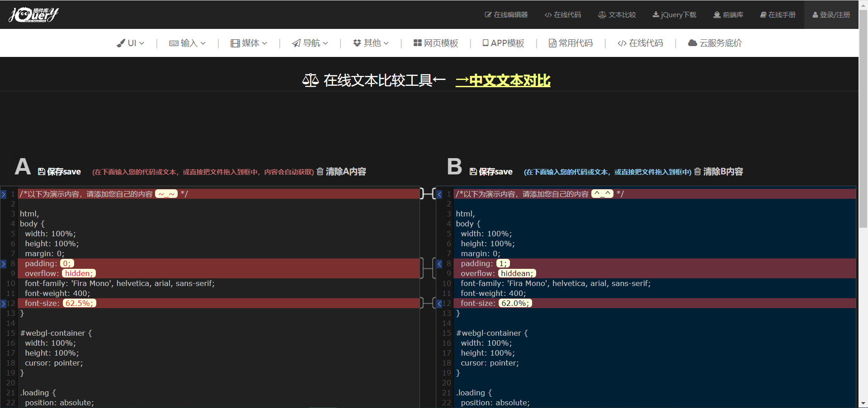Viewport: 868px width, 408px height.
Task: Save panel A content with 保存save
Action: (x=59, y=172)
